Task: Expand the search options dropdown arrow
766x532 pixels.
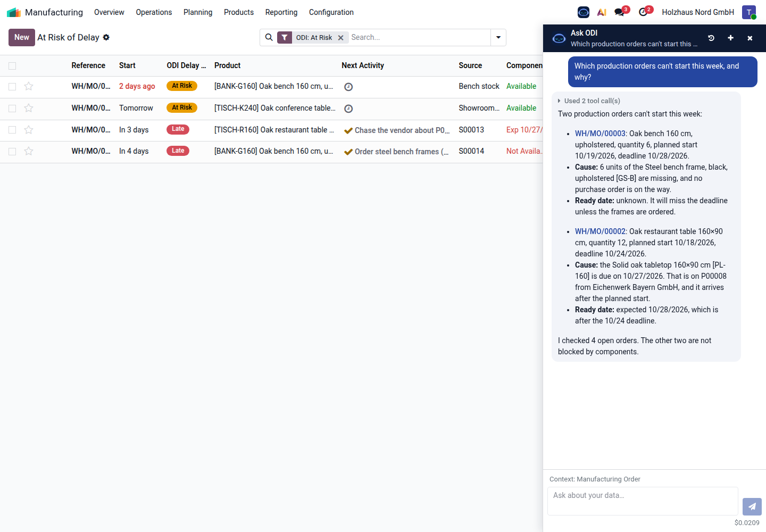Action: (498, 37)
